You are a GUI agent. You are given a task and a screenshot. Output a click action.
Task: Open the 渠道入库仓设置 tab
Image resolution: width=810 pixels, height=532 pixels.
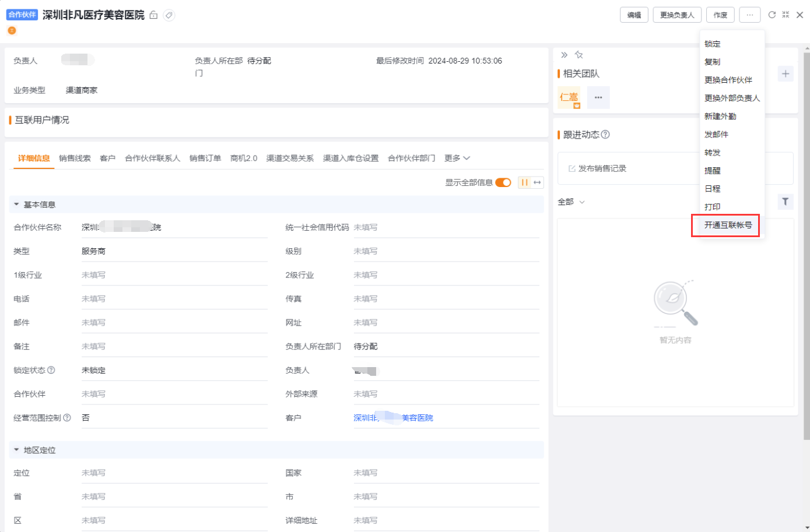(x=351, y=158)
